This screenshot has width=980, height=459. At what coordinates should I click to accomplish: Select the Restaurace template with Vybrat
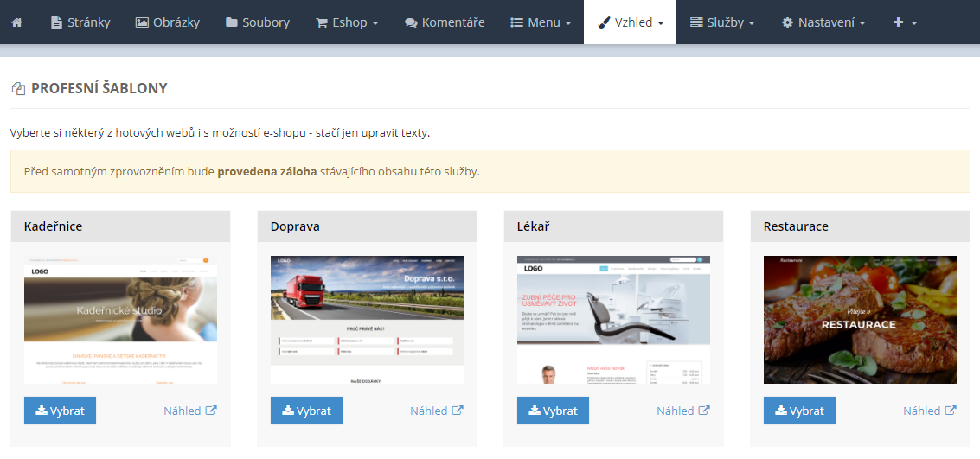pyautogui.click(x=799, y=411)
